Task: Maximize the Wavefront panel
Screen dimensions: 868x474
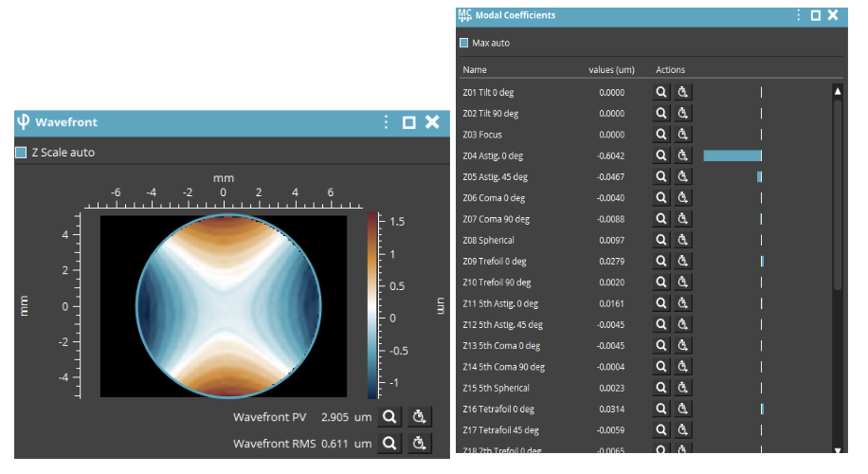Action: 409,122
